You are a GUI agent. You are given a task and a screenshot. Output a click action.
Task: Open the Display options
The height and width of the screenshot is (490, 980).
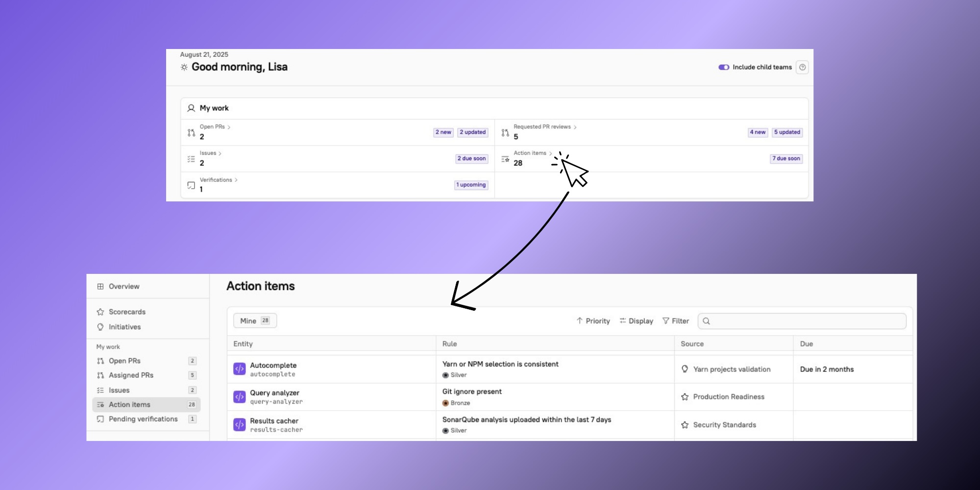[x=636, y=321]
